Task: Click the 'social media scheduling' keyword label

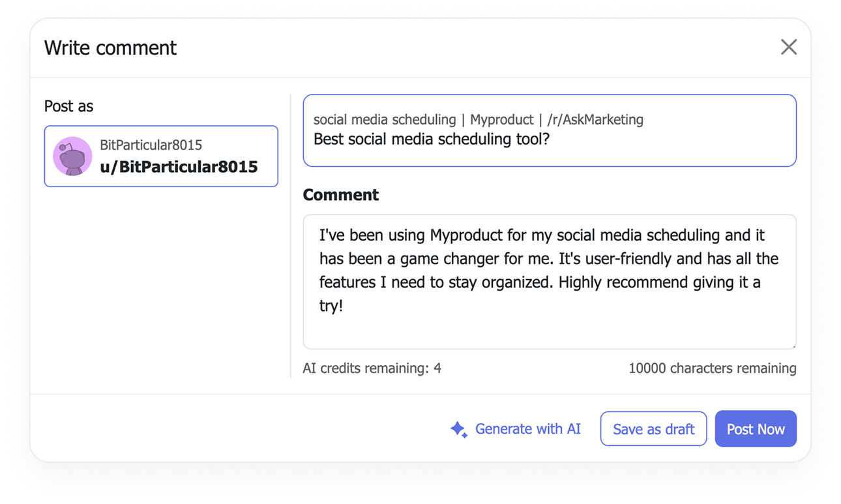Action: (x=385, y=120)
